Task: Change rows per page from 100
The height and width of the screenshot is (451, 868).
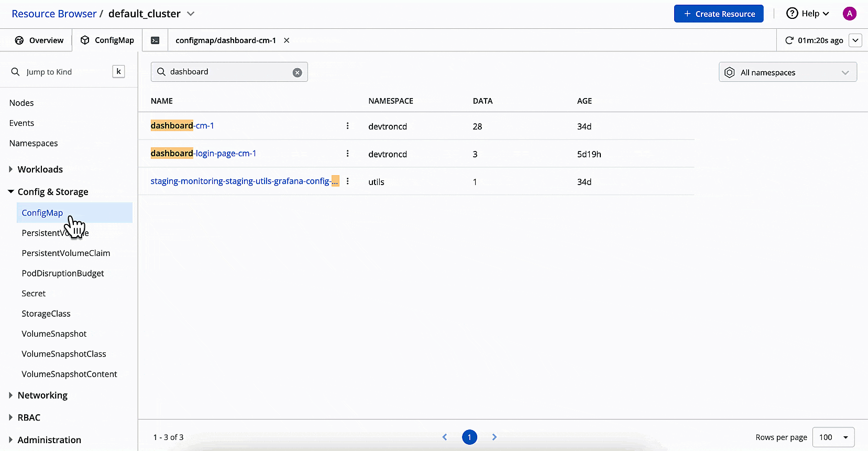Action: [833, 437]
